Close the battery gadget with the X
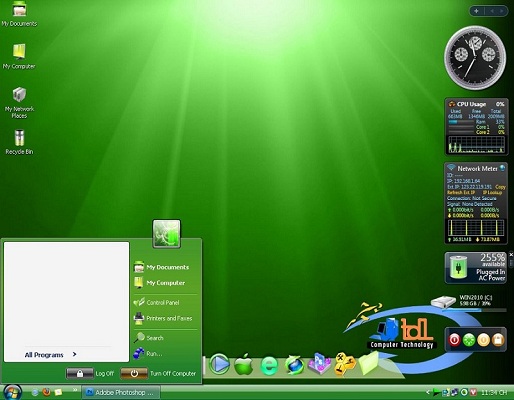 511,255
